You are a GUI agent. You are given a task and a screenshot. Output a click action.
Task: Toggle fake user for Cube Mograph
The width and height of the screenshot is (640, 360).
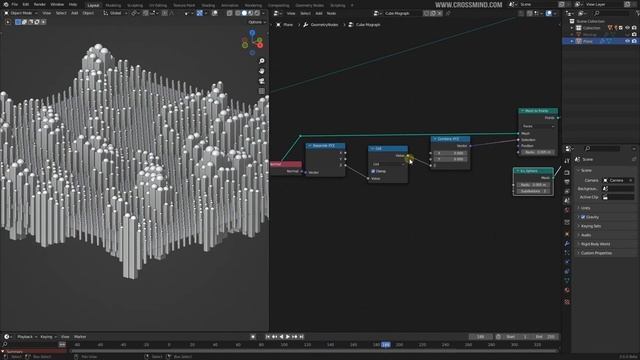(x=426, y=13)
